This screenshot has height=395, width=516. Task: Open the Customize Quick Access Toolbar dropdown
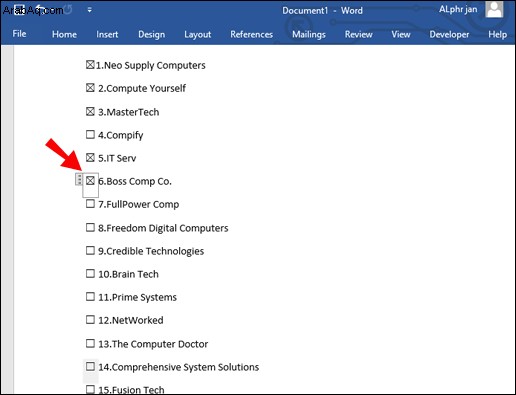(89, 10)
